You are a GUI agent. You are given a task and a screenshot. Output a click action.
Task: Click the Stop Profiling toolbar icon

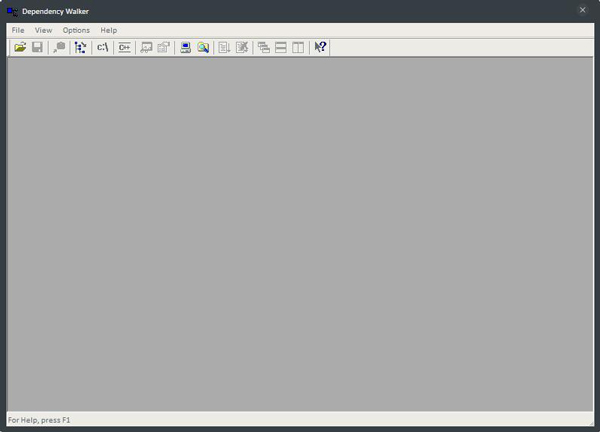pos(242,47)
